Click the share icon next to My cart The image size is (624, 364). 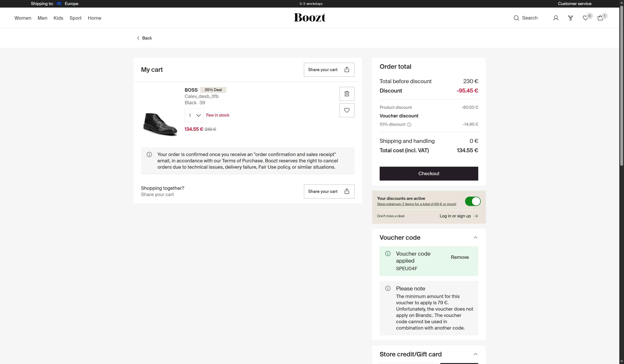point(347,69)
